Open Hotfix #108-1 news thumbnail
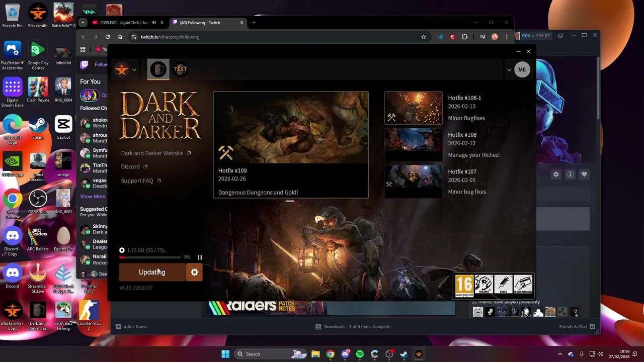 (413, 108)
